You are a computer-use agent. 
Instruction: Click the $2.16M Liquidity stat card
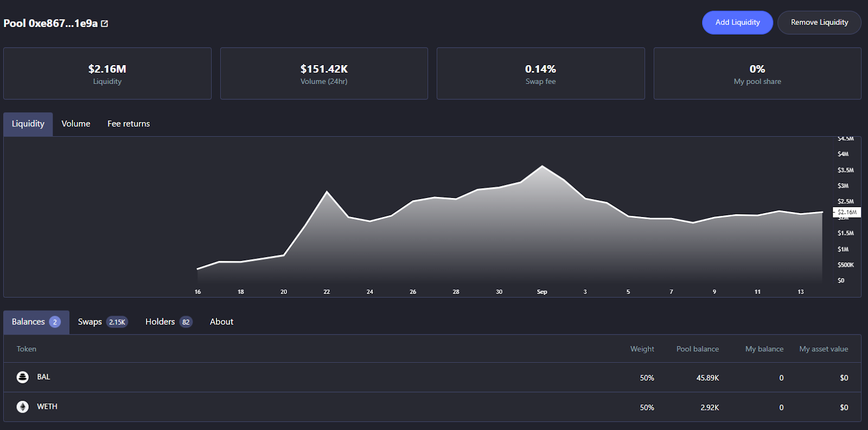click(107, 74)
